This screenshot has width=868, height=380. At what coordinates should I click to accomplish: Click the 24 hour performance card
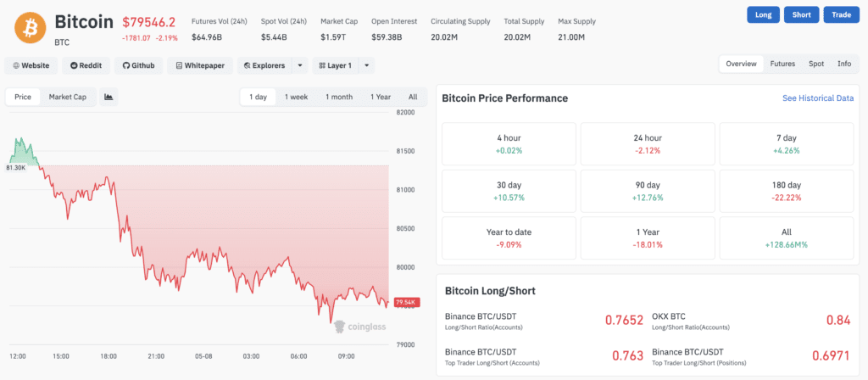[648, 144]
